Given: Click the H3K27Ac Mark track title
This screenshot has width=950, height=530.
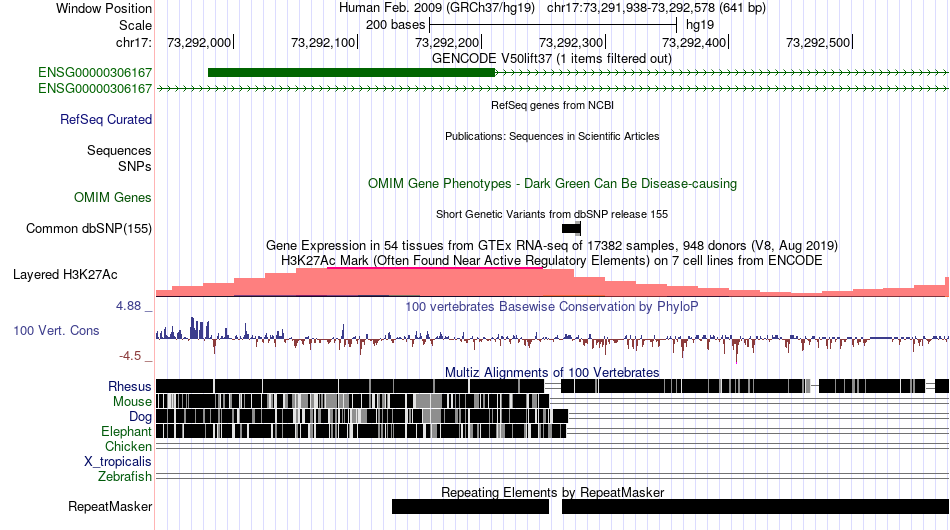Looking at the screenshot, I should pyautogui.click(x=552, y=260).
